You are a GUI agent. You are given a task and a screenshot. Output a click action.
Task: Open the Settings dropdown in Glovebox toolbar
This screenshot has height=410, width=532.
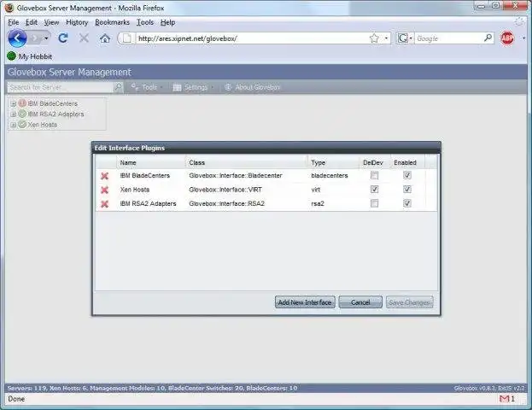[x=193, y=87]
